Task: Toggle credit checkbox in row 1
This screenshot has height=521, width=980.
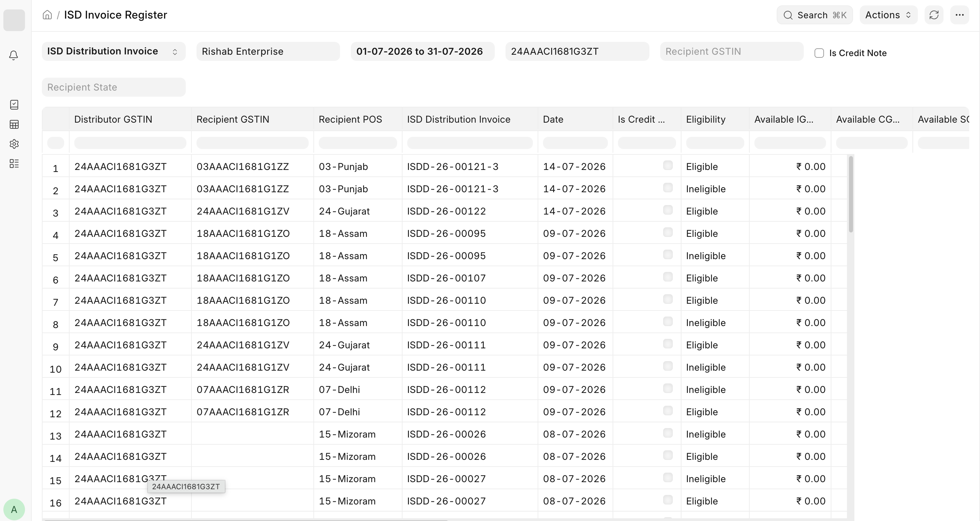Action: pyautogui.click(x=668, y=165)
